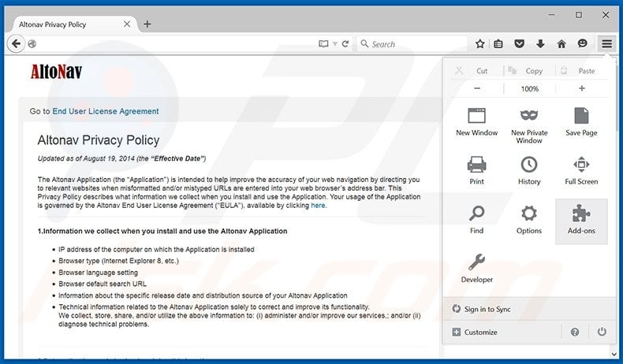Open the Add-ons menu item
The width and height of the screenshot is (623, 364).
pos(581,221)
